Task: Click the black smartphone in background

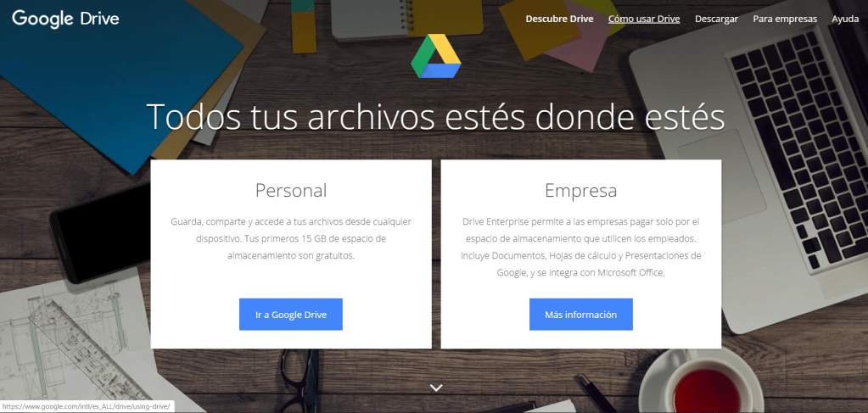Action: point(99,231)
